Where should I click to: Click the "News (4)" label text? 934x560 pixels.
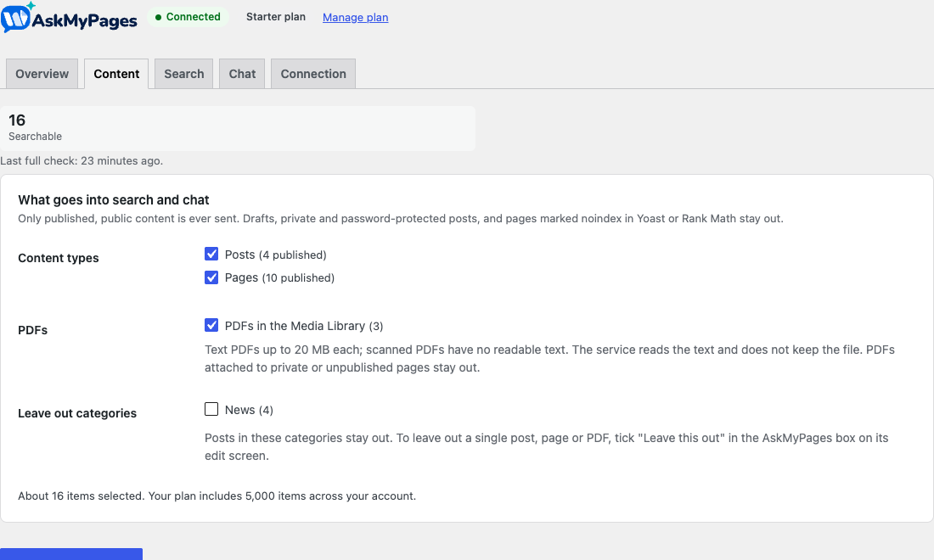(249, 410)
